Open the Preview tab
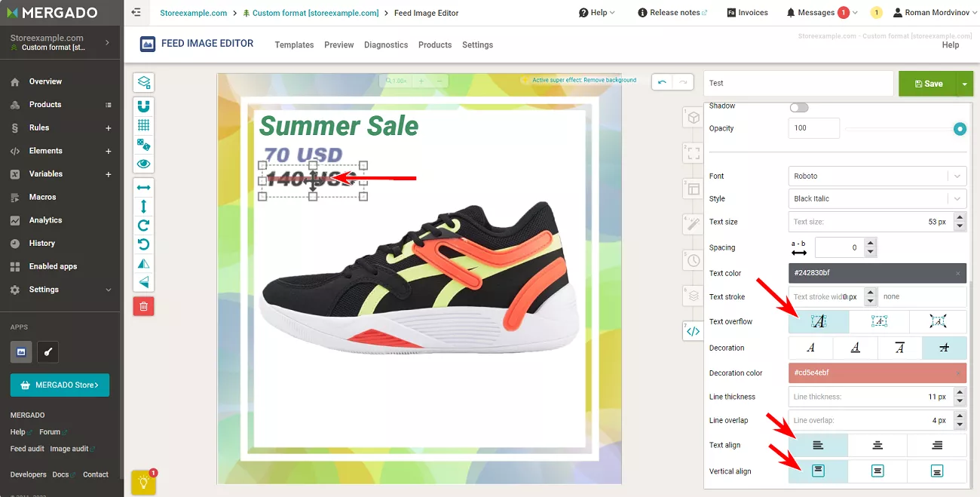 339,44
